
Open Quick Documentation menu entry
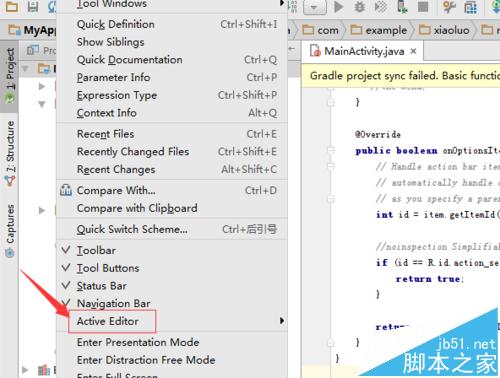pyautogui.click(x=172, y=60)
